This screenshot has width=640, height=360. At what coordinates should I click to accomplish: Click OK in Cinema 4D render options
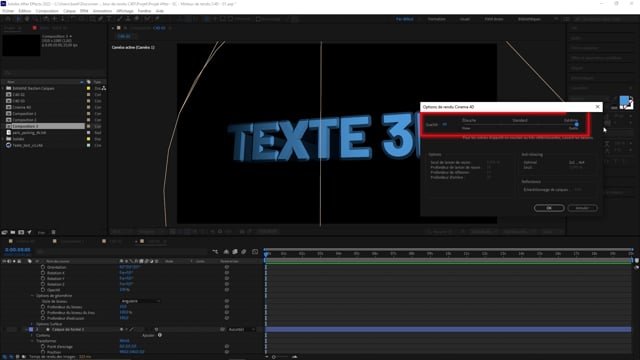(x=549, y=208)
